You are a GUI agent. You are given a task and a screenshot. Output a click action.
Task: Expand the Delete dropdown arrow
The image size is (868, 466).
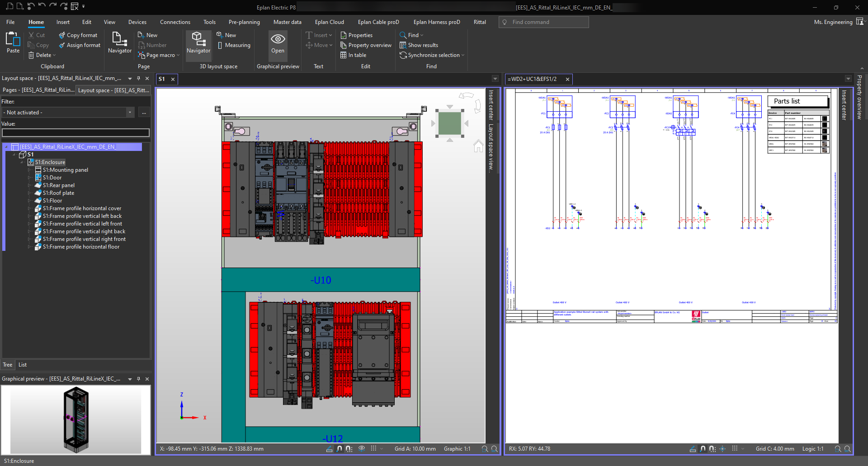click(54, 55)
